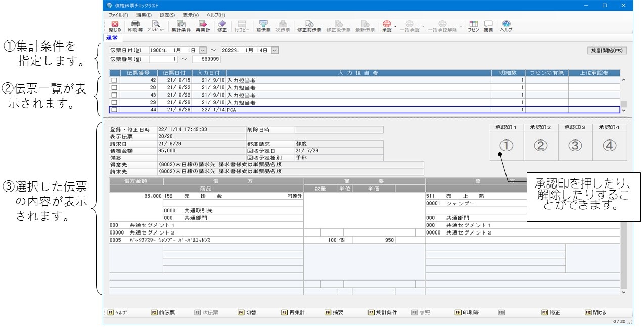This screenshot has height=327, width=644.
Task: Tick the checkbox for slip 42
Action: [x=114, y=80]
